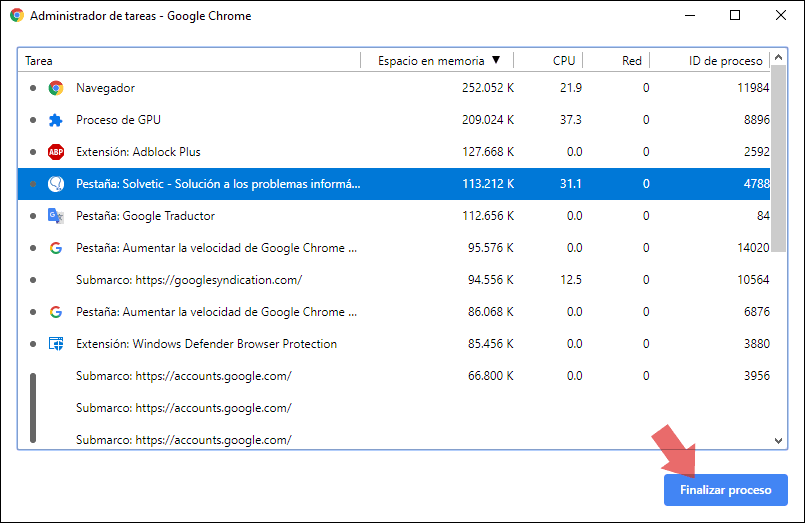Click the Windows Defender Browser Protection icon
This screenshot has width=805, height=523.
click(56, 344)
